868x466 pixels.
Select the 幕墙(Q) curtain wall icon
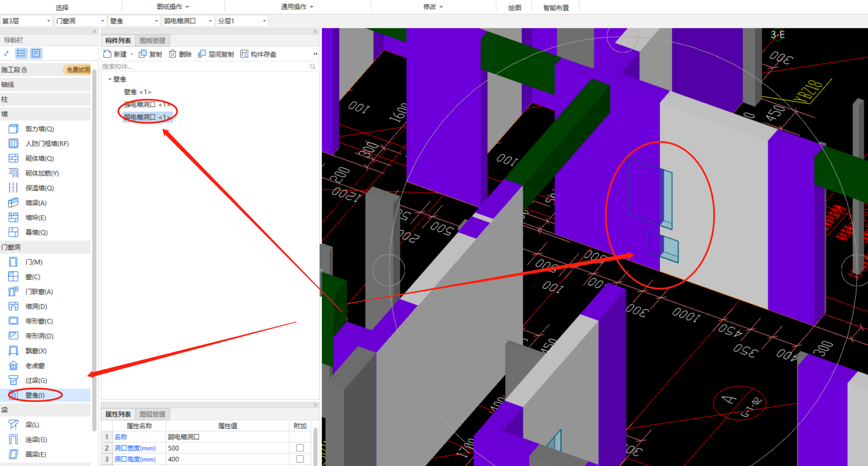(x=14, y=233)
